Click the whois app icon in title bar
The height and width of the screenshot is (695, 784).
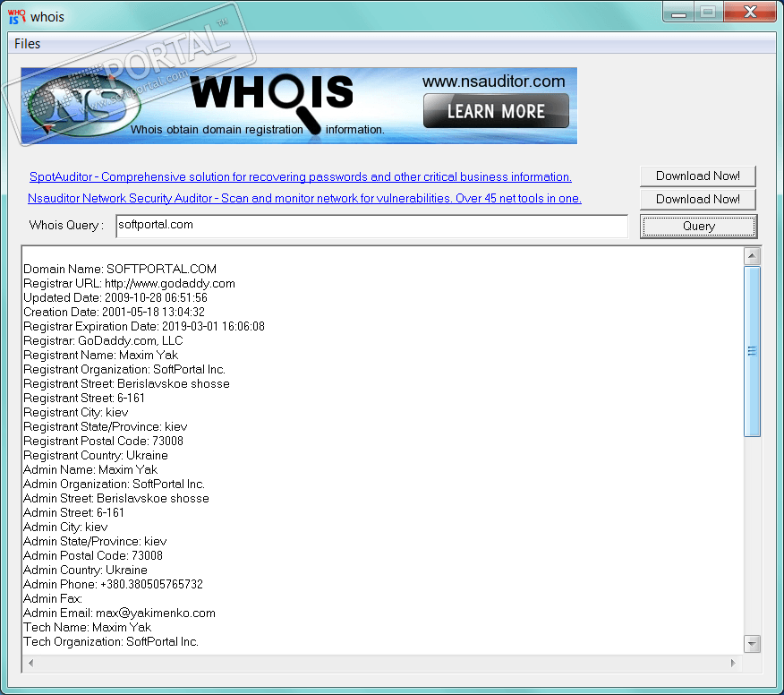tap(16, 16)
